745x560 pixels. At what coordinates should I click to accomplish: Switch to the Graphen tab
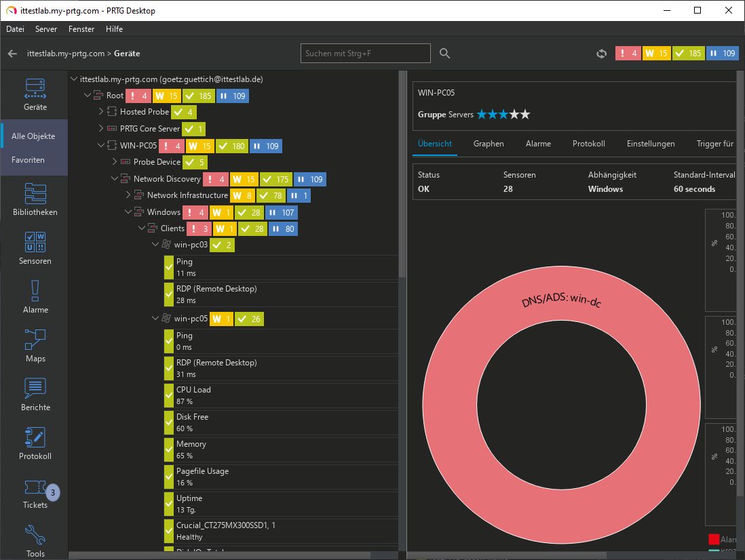click(x=489, y=144)
